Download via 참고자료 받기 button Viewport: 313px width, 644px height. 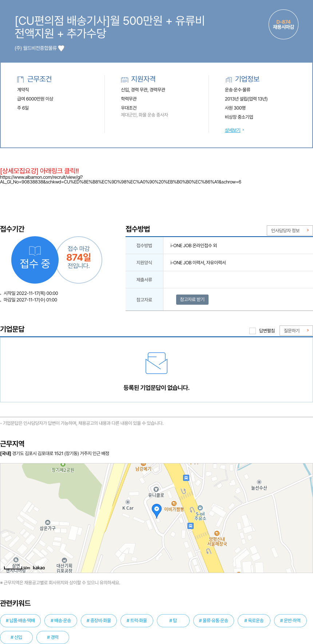coord(192,299)
